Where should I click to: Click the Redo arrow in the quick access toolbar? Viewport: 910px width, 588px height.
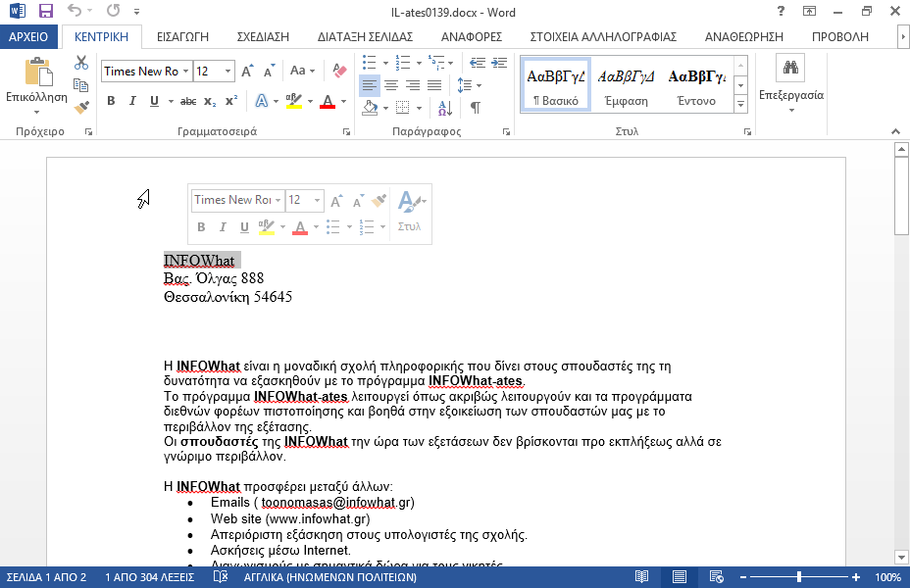113,11
